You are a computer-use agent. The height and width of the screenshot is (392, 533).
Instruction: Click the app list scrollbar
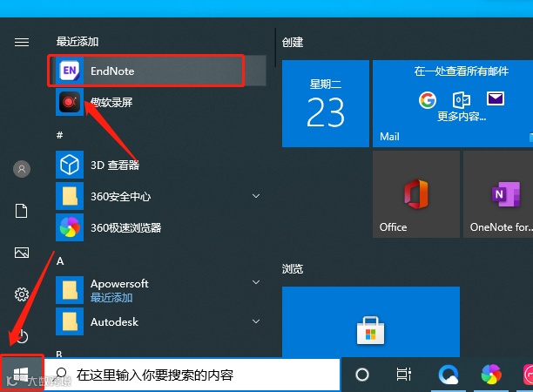(x=275, y=48)
